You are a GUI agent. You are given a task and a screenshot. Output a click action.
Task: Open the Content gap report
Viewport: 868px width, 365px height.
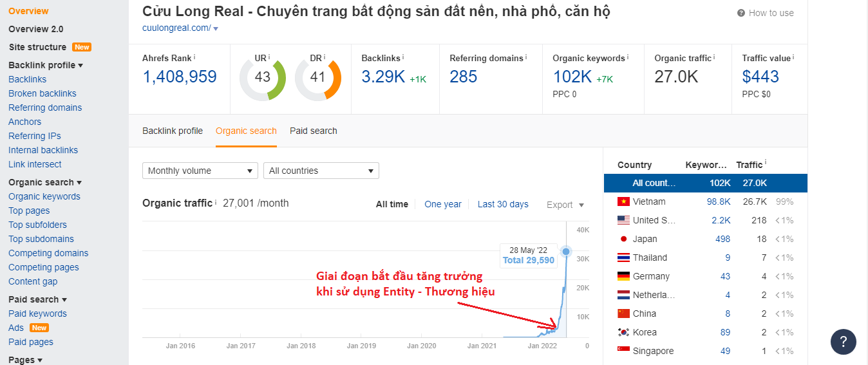pos(33,281)
